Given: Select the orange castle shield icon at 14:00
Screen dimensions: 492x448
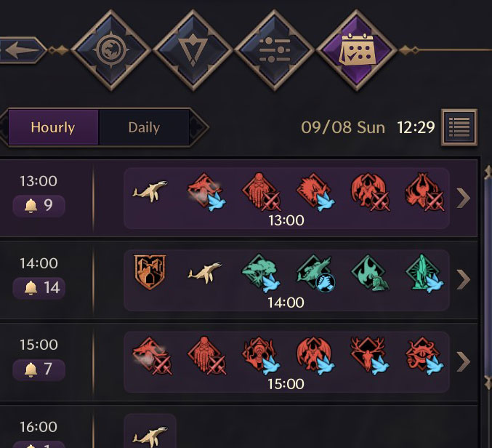Looking at the screenshot, I should pyautogui.click(x=150, y=272).
